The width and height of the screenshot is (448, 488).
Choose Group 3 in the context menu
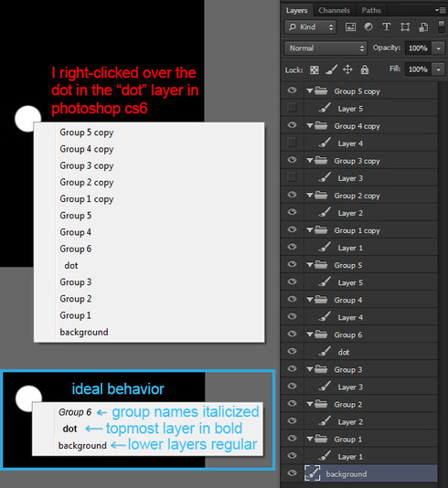point(149,282)
